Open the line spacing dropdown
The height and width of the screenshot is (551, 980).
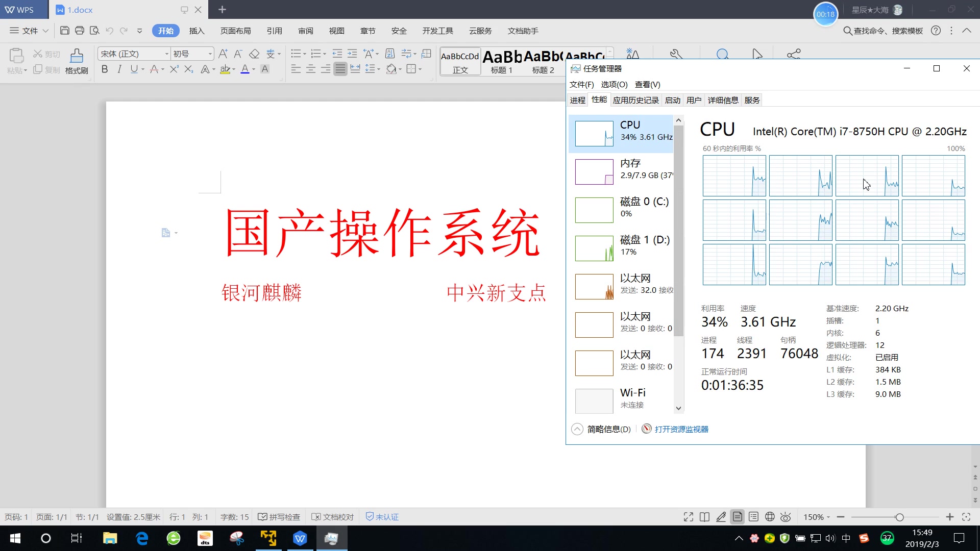[x=378, y=69]
